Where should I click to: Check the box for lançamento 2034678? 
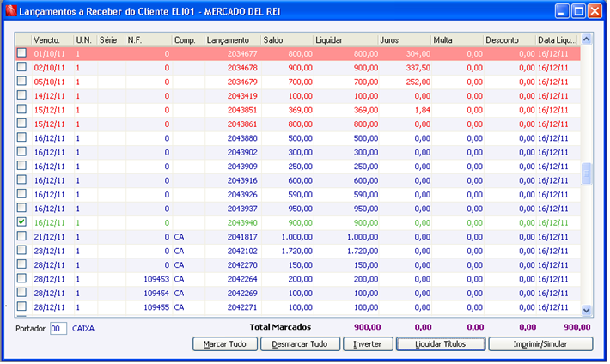click(x=21, y=67)
